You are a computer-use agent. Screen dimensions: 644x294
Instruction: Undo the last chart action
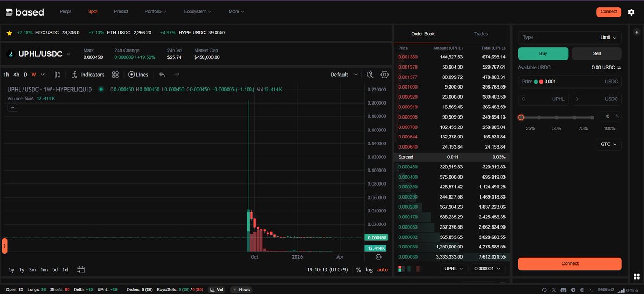coord(162,75)
